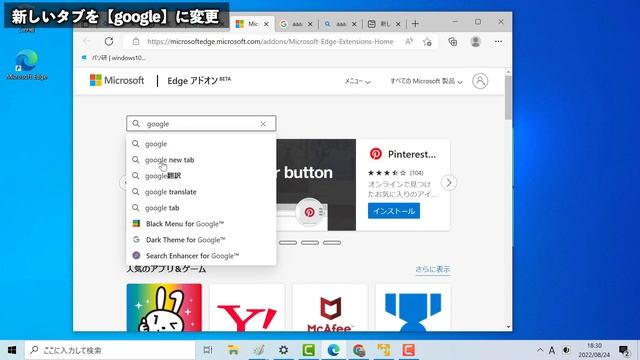Expand すべての Microsoft 製品 dropdown
Image resolution: width=640 pixels, height=360 pixels.
tap(426, 81)
